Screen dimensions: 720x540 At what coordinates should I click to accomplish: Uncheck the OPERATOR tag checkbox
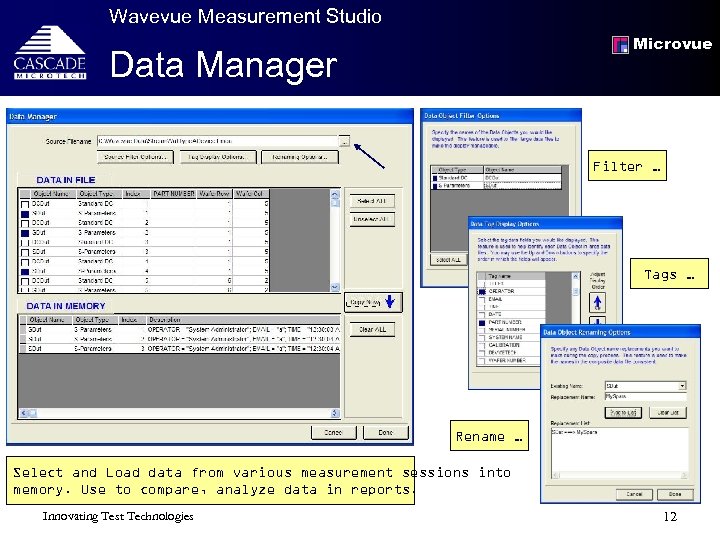click(482, 292)
